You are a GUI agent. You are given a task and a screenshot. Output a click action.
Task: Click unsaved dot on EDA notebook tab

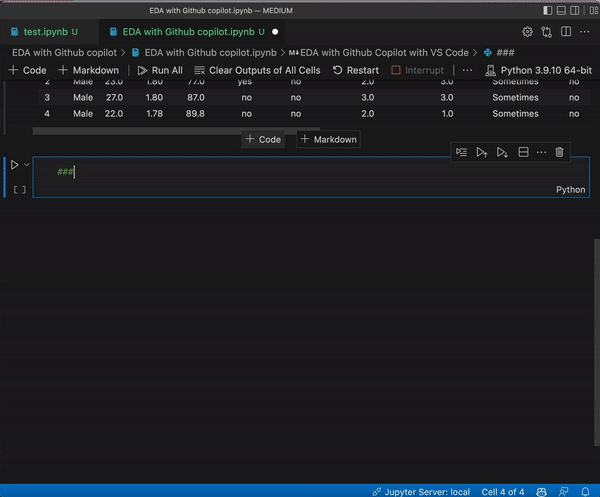275,32
